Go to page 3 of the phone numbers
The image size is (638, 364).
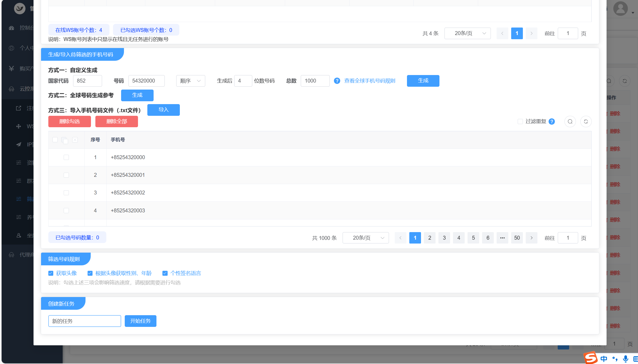(444, 238)
